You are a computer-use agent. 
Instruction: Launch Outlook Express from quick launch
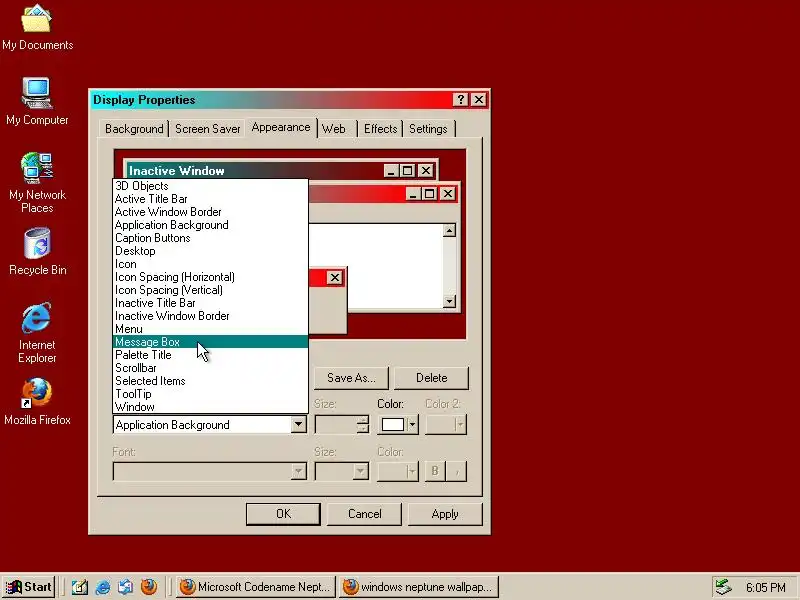pyautogui.click(x=126, y=587)
